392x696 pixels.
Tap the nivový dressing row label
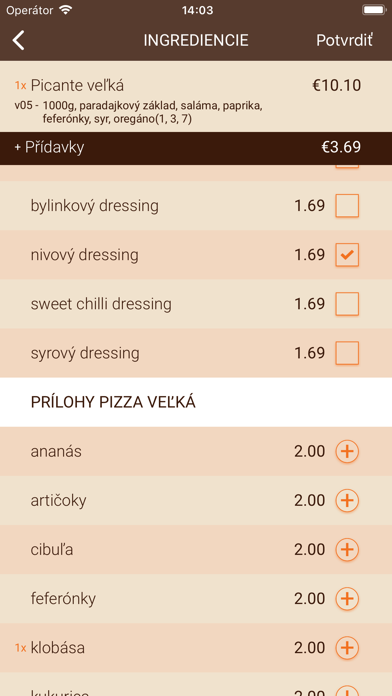pyautogui.click(x=84, y=255)
